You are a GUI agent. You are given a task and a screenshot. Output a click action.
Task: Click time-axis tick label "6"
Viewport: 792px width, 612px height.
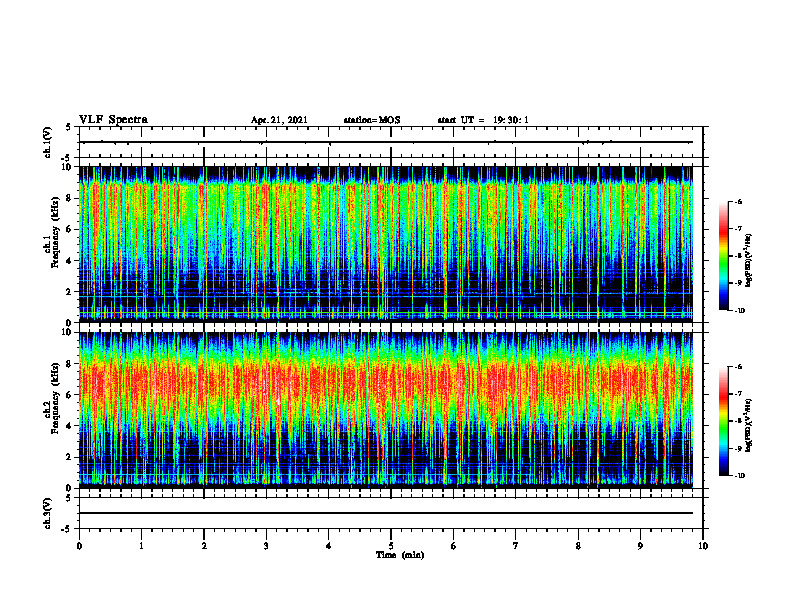(454, 546)
